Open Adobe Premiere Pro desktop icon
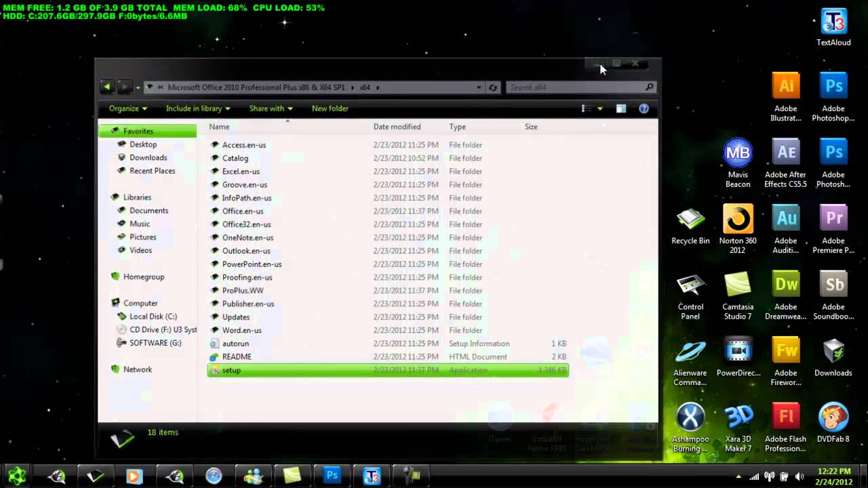This screenshot has height=488, width=868. (x=833, y=229)
